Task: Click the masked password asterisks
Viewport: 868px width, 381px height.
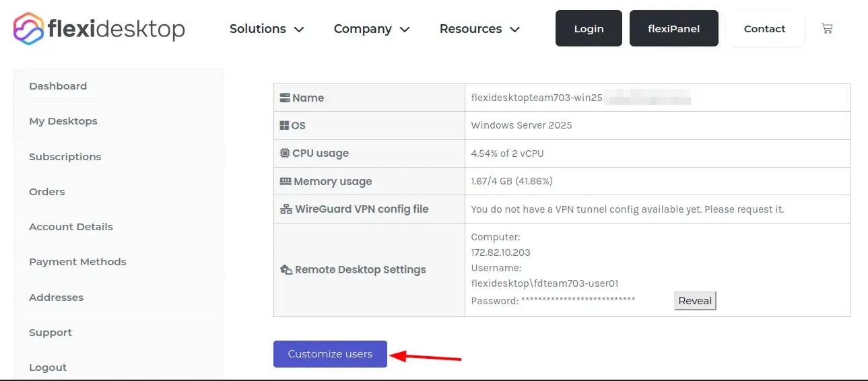Action: tap(578, 300)
